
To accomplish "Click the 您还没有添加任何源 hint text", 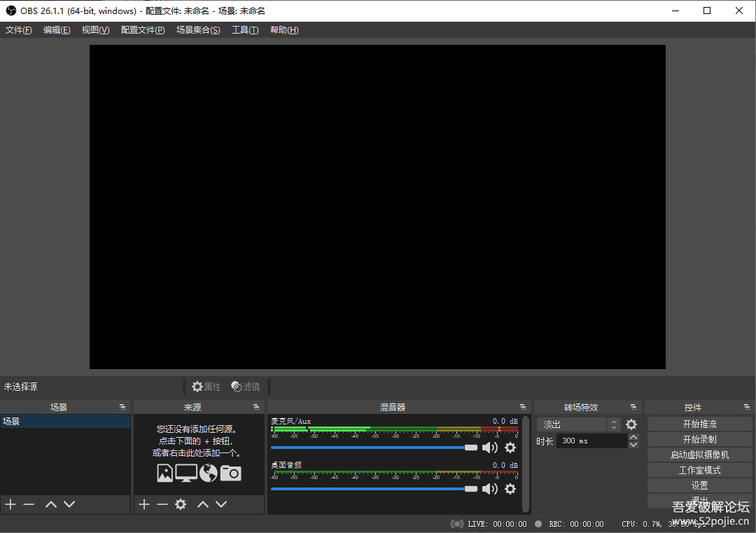I will click(196, 429).
